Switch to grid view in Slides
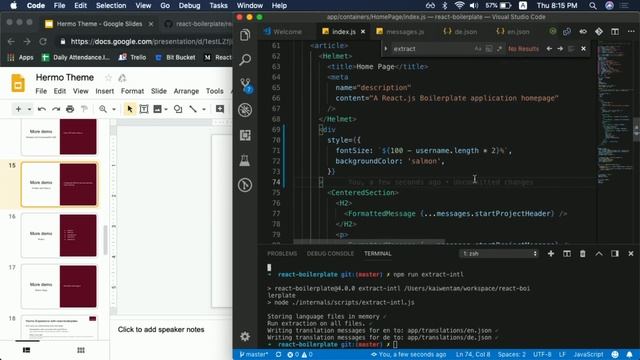Screen dimensions: 640x360 (x=81, y=350)
